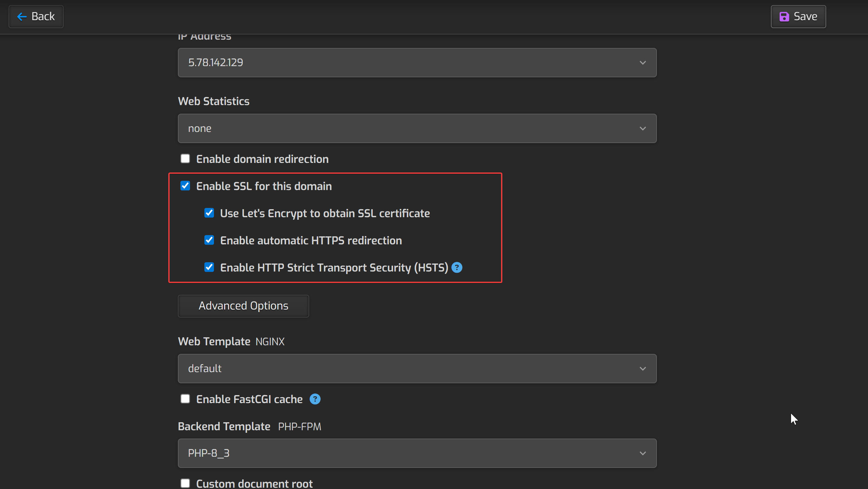This screenshot has width=868, height=489.
Task: Click the blue back arrow icon
Action: pyautogui.click(x=22, y=17)
